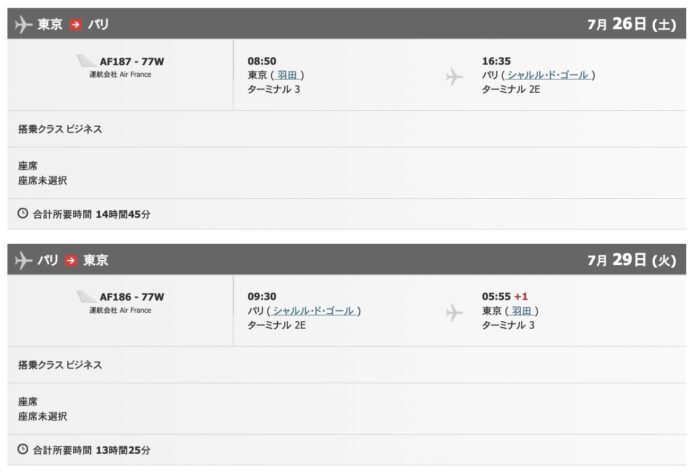The image size is (700, 476).
Task: Open the シャルル・ド・ゴール arrival link on outbound
Action: pyautogui.click(x=548, y=75)
